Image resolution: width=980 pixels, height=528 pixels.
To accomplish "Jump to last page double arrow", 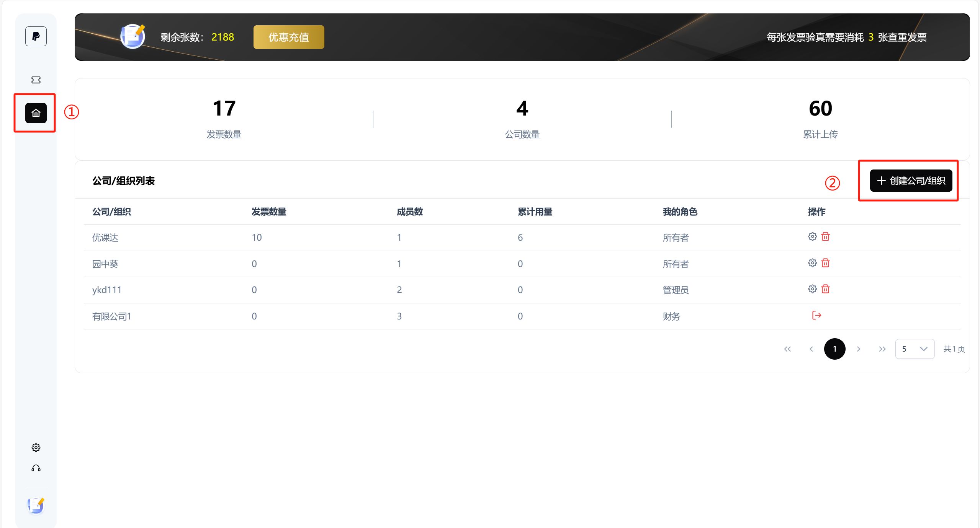I will click(882, 349).
